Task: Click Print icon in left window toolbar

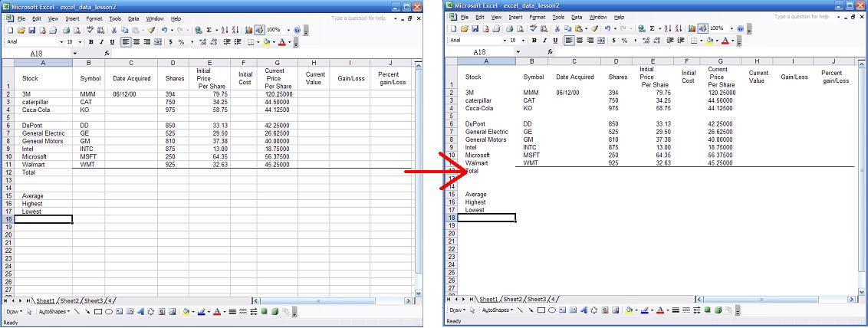Action: pyautogui.click(x=67, y=30)
